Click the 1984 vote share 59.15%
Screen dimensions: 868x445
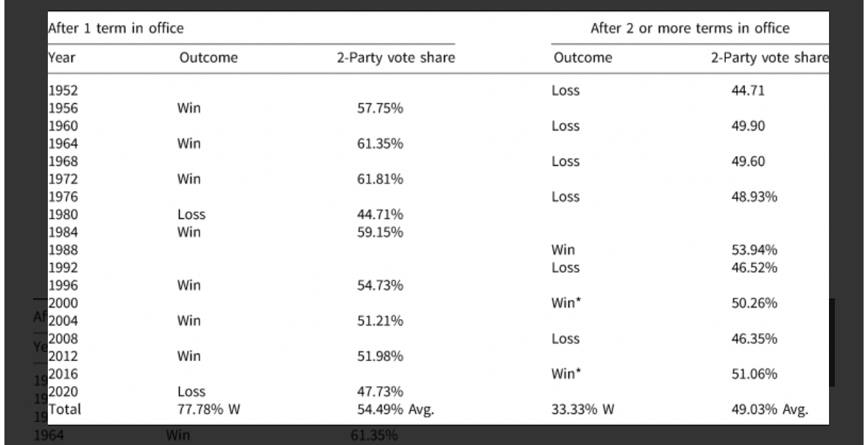coord(380,233)
